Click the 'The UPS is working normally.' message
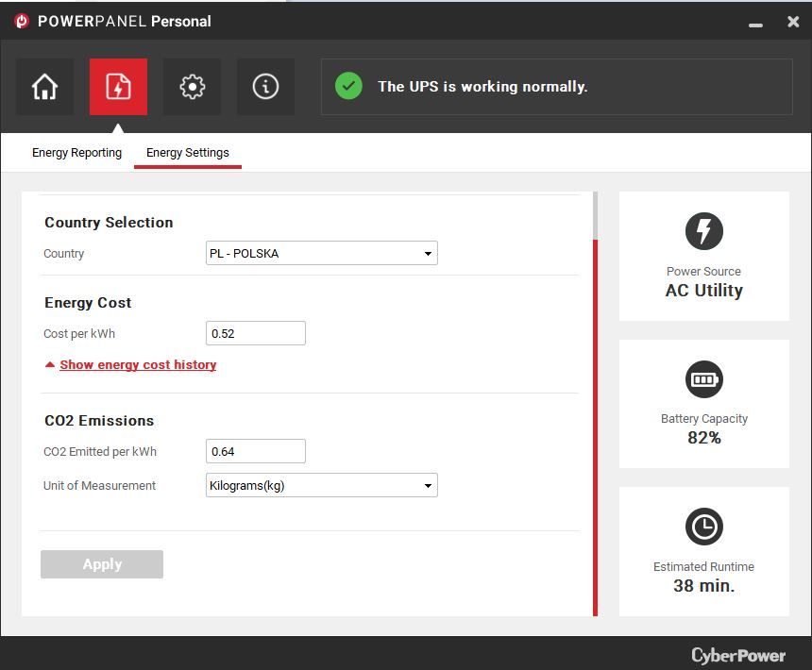Screen dimensions: 812x670 482,87
